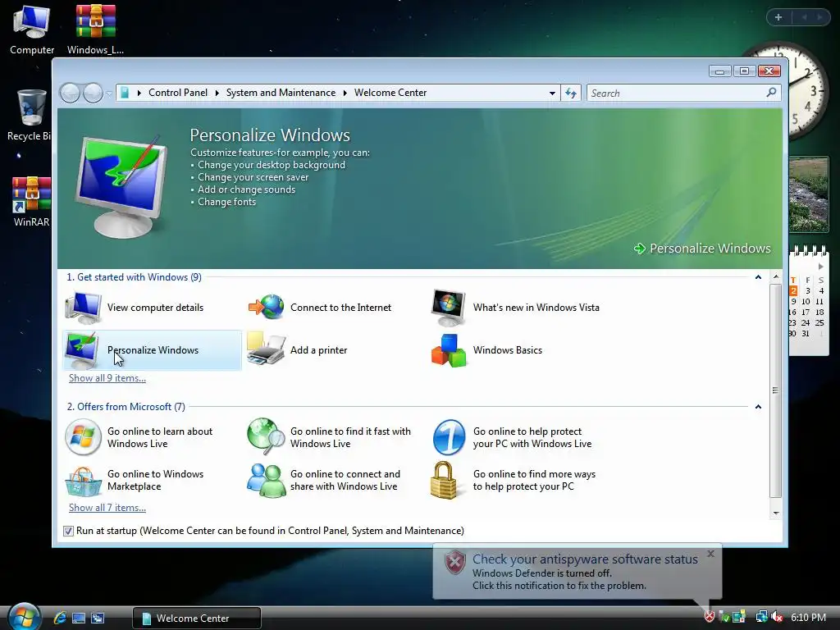Screen dimensions: 840x630
Task: Open recent pages dropdown next to forward button
Action: 109,94
